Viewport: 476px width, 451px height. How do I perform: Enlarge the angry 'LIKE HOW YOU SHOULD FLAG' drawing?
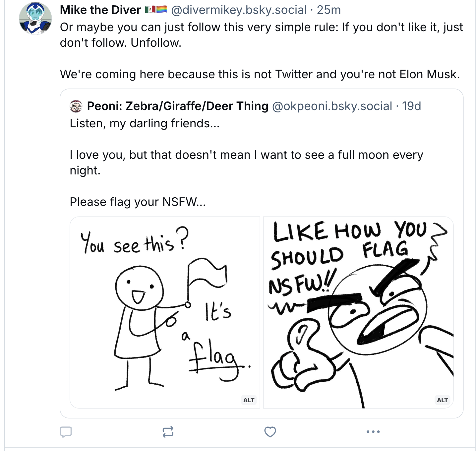pos(358,312)
